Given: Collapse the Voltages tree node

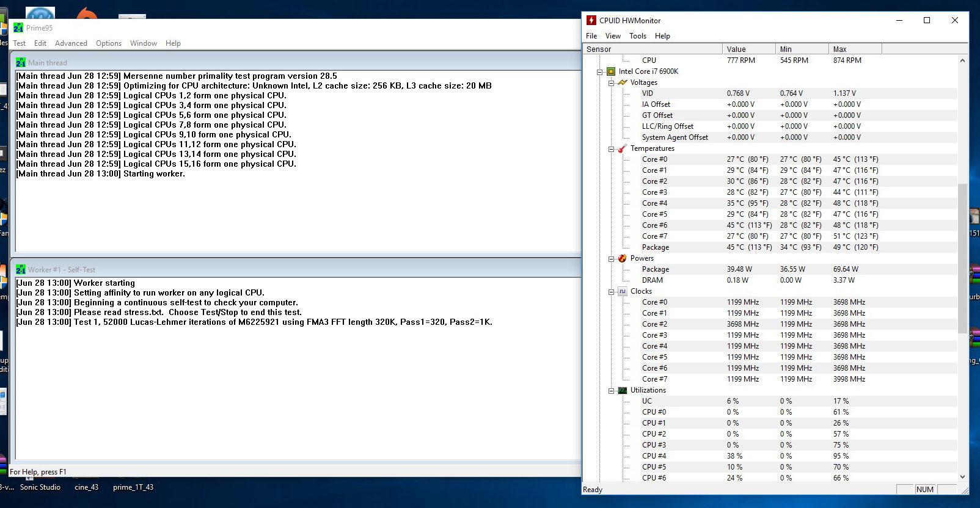Looking at the screenshot, I should 611,82.
